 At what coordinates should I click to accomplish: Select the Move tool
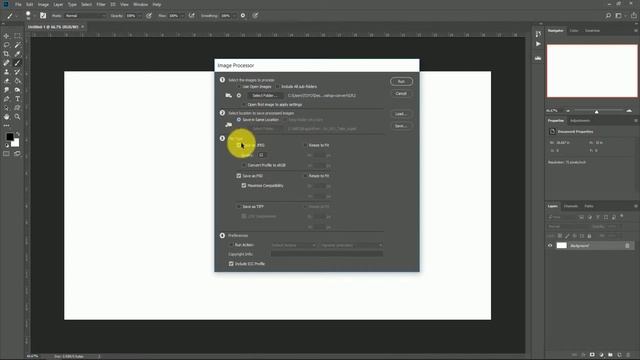click(6, 36)
